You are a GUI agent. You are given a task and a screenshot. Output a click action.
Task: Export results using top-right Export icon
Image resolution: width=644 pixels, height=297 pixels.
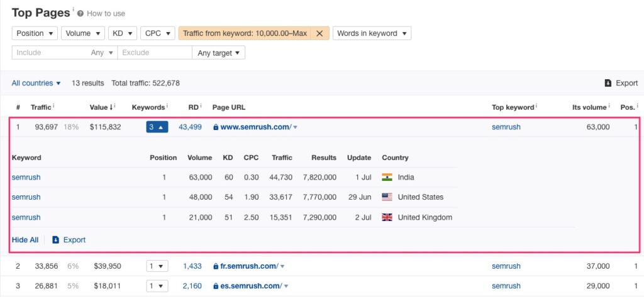608,83
